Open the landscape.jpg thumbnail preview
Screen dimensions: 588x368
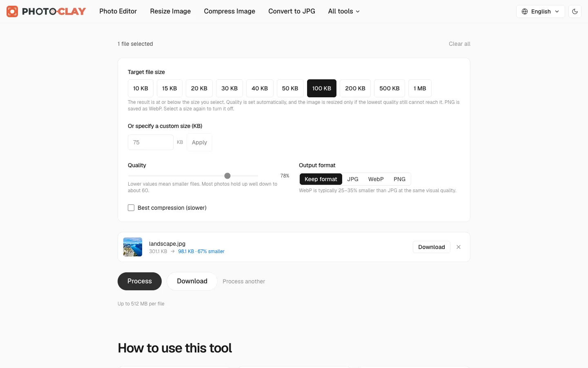[x=133, y=247]
